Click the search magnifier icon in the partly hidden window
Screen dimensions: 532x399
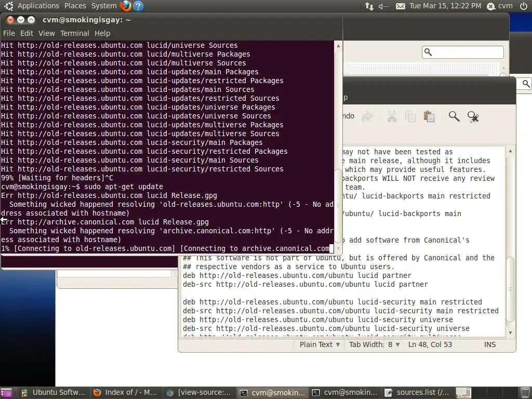coord(526,84)
